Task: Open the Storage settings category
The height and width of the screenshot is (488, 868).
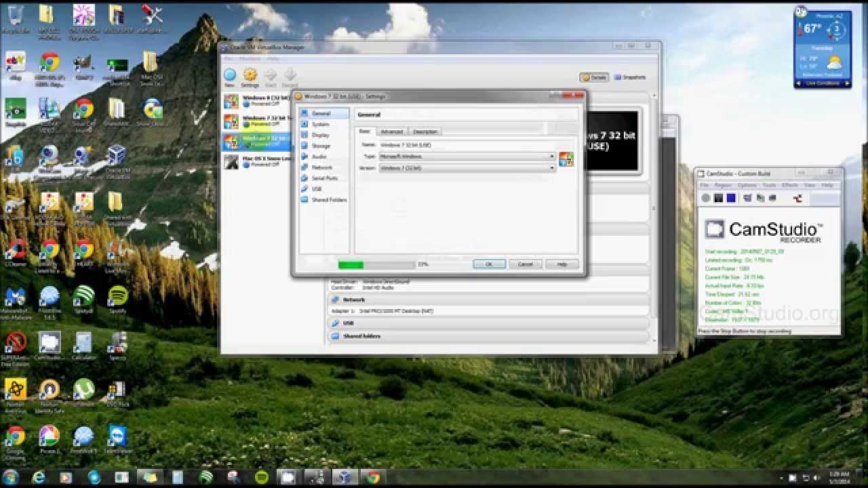Action: click(324, 146)
